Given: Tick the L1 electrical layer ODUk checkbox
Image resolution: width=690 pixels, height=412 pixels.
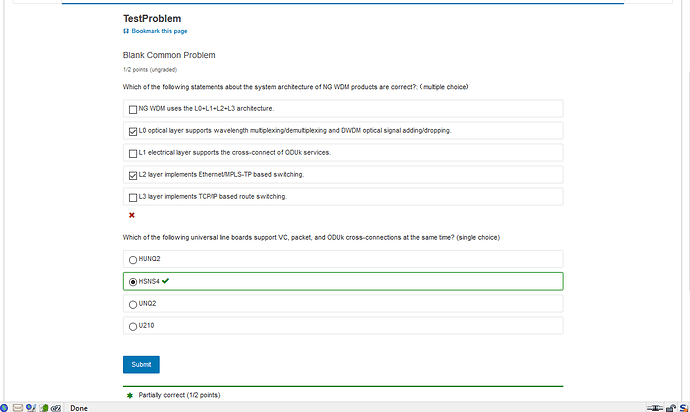Looking at the screenshot, I should point(133,153).
